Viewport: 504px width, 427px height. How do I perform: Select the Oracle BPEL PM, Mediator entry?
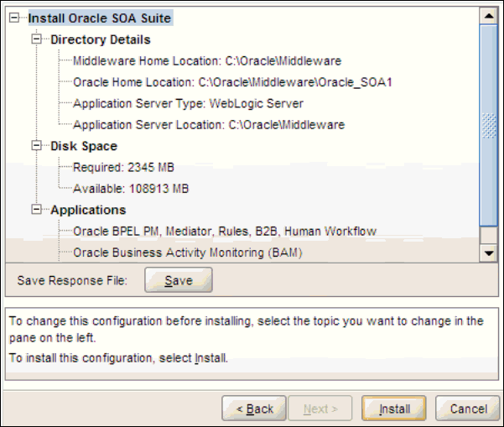click(x=225, y=231)
